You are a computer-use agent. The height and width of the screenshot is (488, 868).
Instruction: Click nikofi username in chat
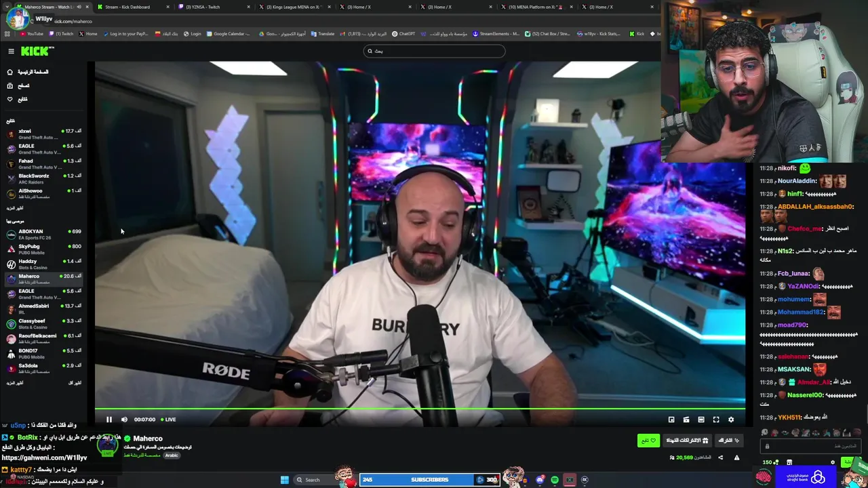pyautogui.click(x=787, y=168)
